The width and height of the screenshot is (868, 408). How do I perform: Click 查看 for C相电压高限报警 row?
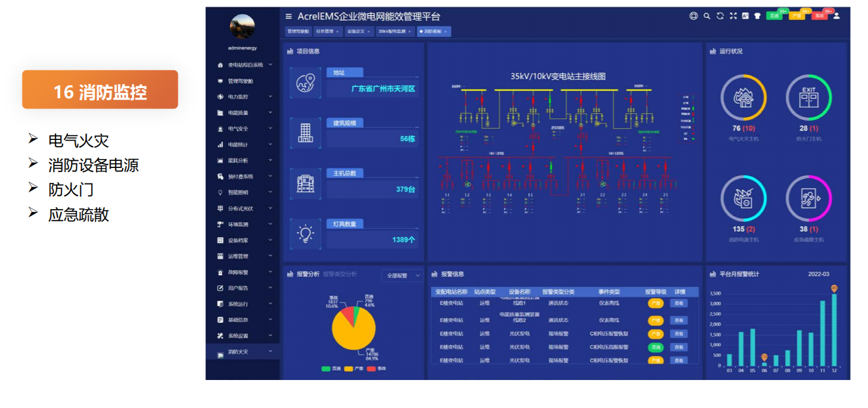679,347
